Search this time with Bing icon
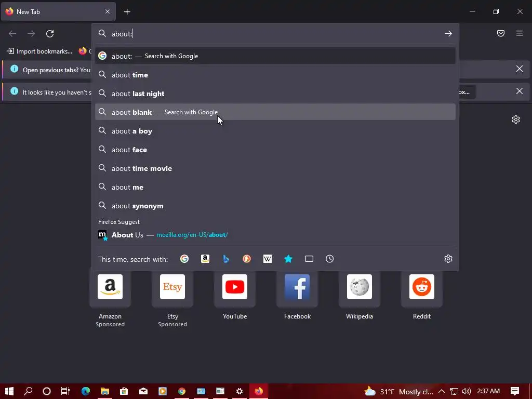The width and height of the screenshot is (532, 399). pyautogui.click(x=226, y=259)
